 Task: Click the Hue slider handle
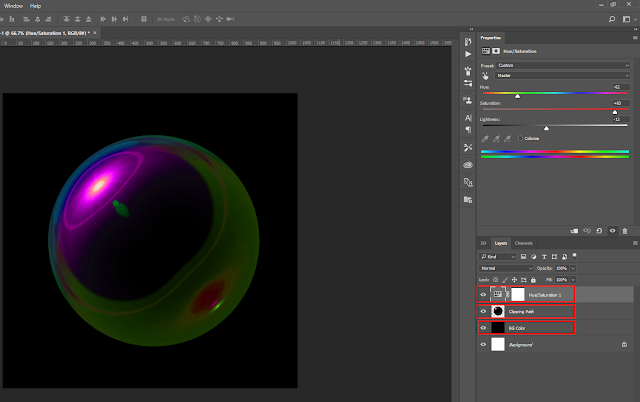point(518,96)
